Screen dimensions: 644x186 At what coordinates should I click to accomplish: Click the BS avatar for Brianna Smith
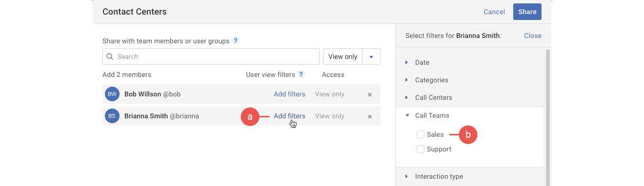(x=112, y=116)
